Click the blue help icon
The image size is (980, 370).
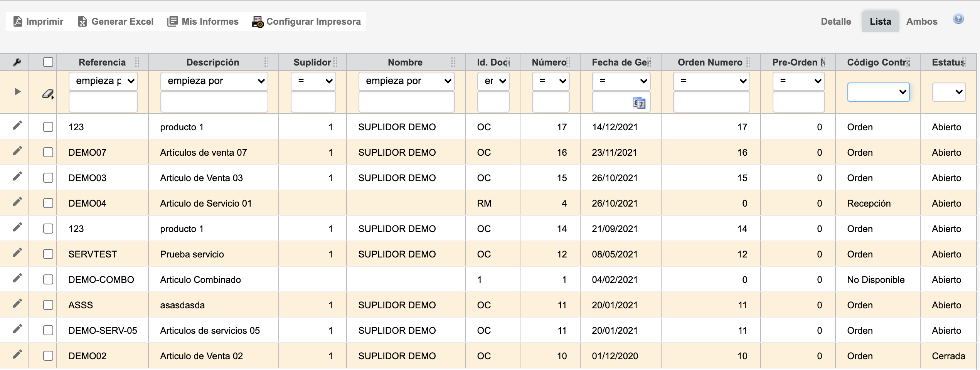click(958, 19)
